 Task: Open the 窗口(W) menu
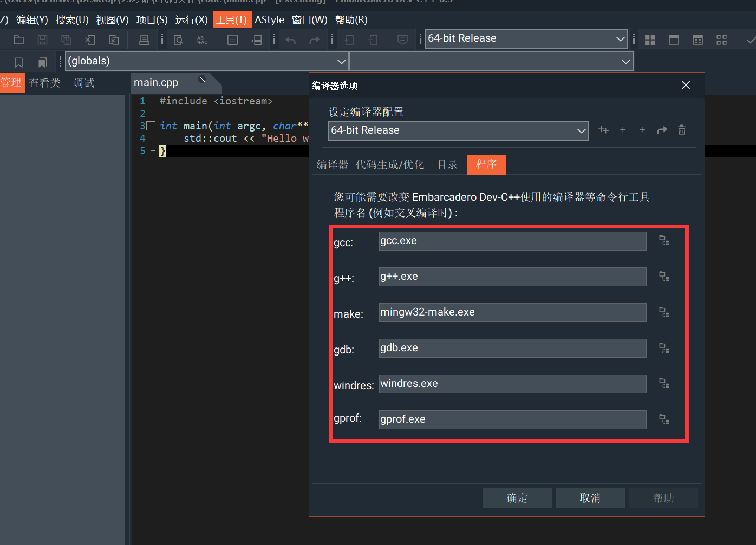coord(309,20)
